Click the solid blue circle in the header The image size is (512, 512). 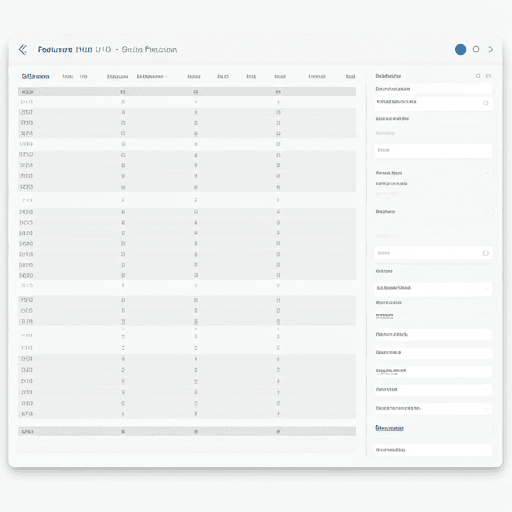(460, 50)
